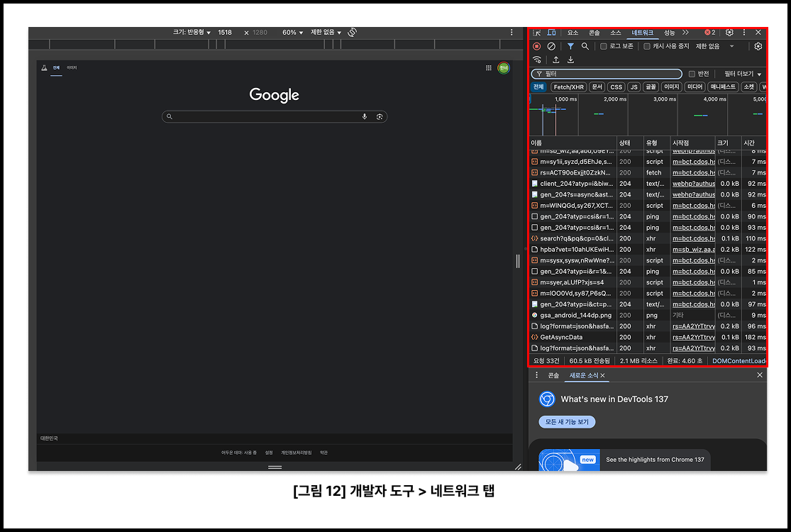Expand the 필터 더보기 dropdown
Viewport: 791px width, 532px height.
(743, 74)
